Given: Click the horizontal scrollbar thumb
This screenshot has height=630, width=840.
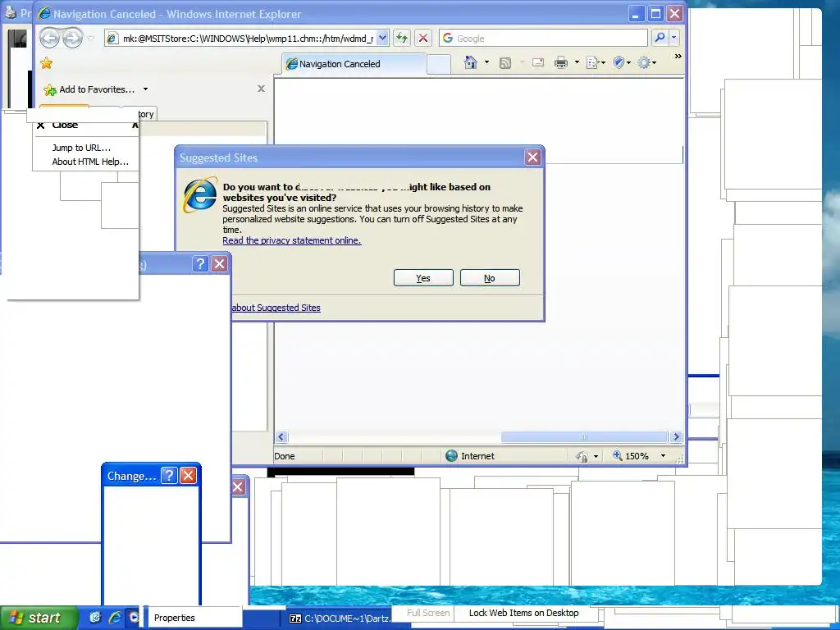Looking at the screenshot, I should click(x=584, y=436).
